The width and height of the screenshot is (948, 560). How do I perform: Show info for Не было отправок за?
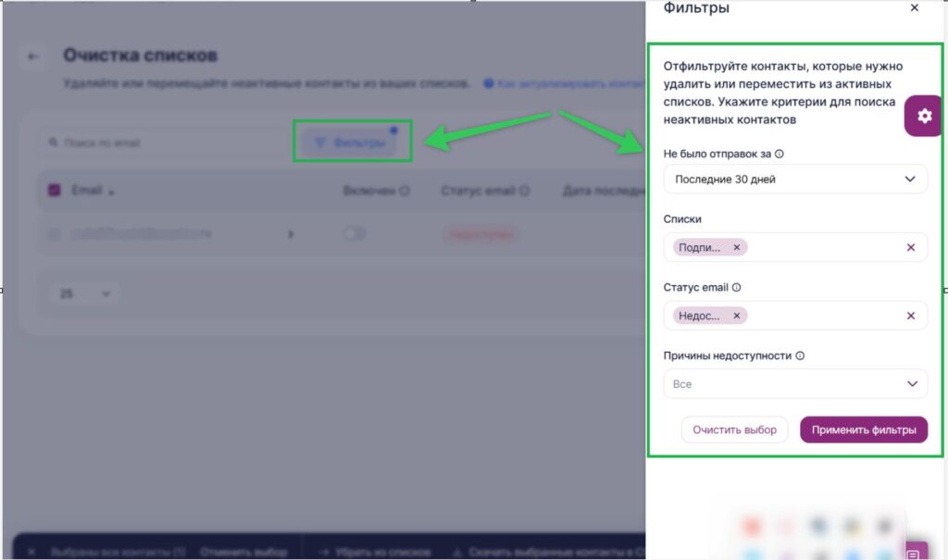(780, 154)
